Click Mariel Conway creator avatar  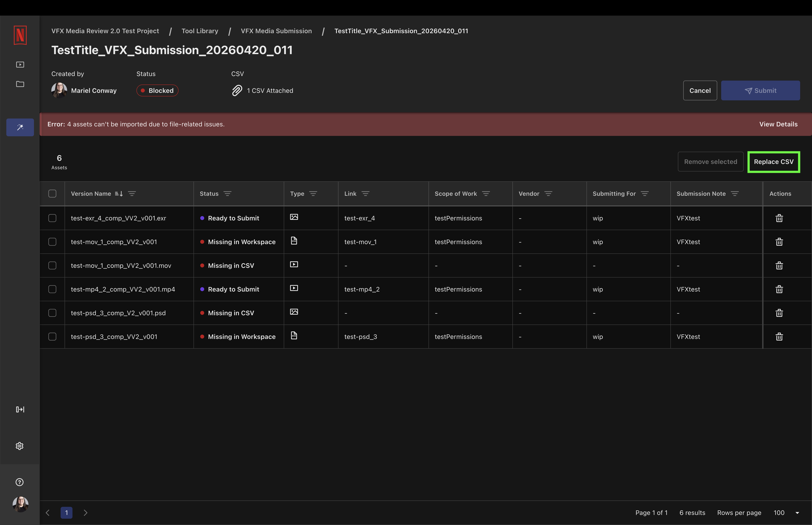coord(59,91)
